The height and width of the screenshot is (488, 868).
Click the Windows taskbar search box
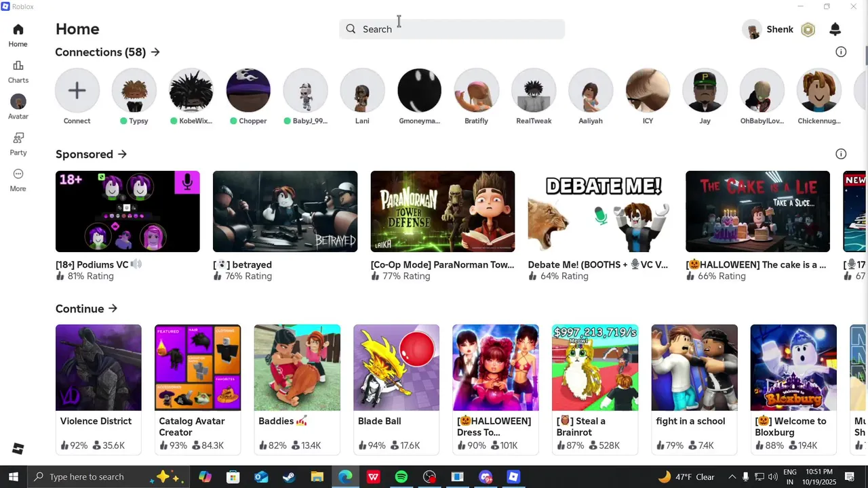coord(108,477)
